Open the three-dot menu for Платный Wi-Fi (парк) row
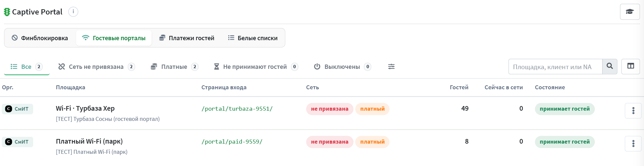644x166 pixels. coord(633,144)
